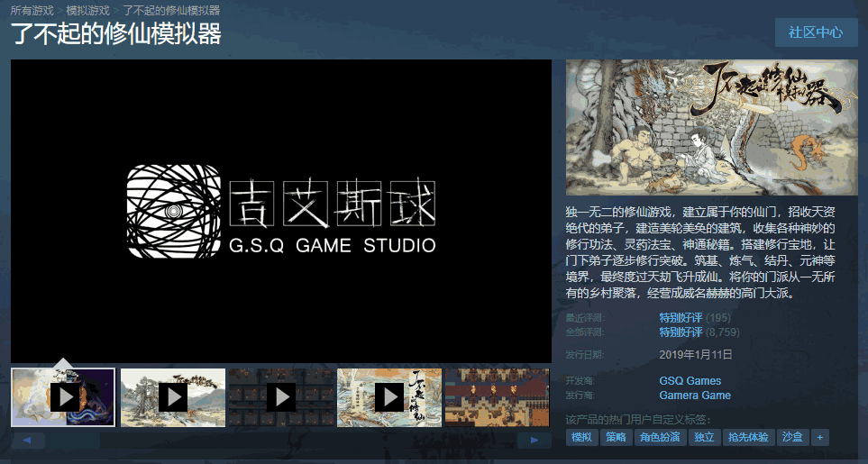Open developer GSQ Games page
Viewport: 868px width, 464px height.
tap(690, 381)
